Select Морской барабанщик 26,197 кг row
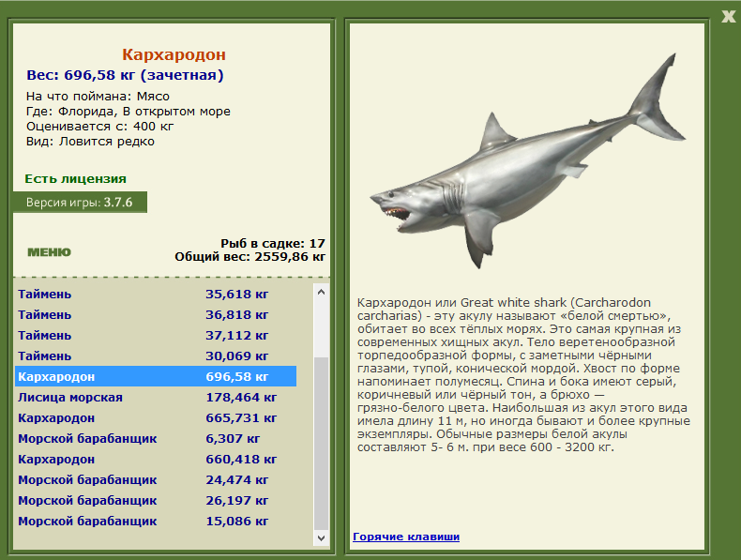This screenshot has width=741, height=560. [x=156, y=501]
